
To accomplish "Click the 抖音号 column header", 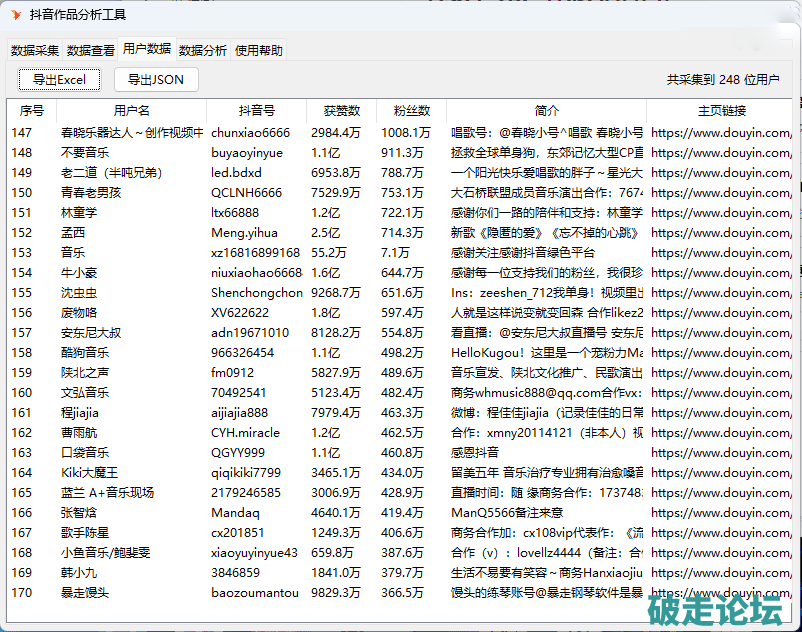I will point(257,111).
